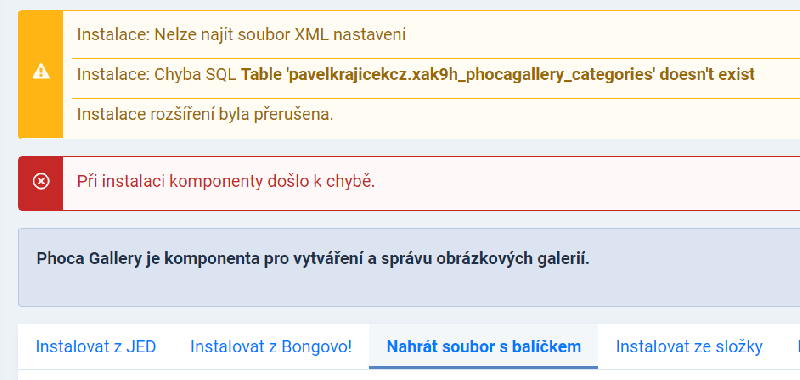Click the blue Phoca Gallery info panel
Screen dimensions: 800x380
coord(409,267)
